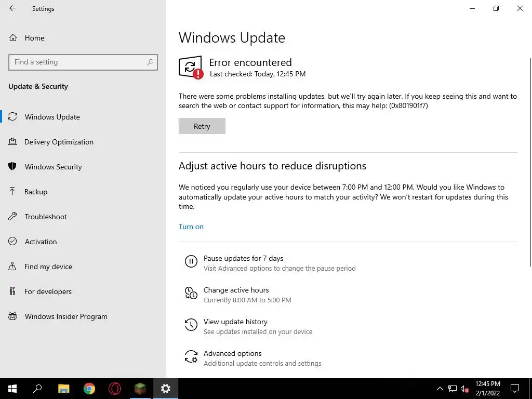Click the Windows Update sync arrows icon
This screenshot has height=399, width=532.
click(12, 117)
